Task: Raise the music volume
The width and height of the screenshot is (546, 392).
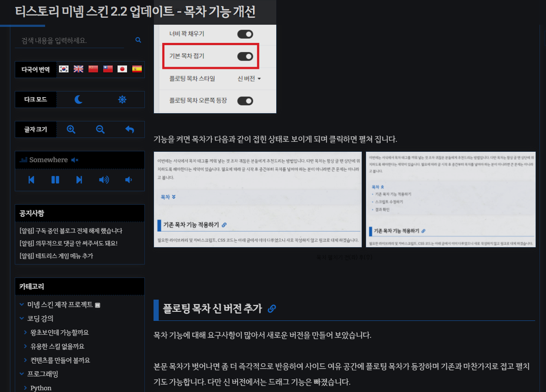Action: point(104,180)
